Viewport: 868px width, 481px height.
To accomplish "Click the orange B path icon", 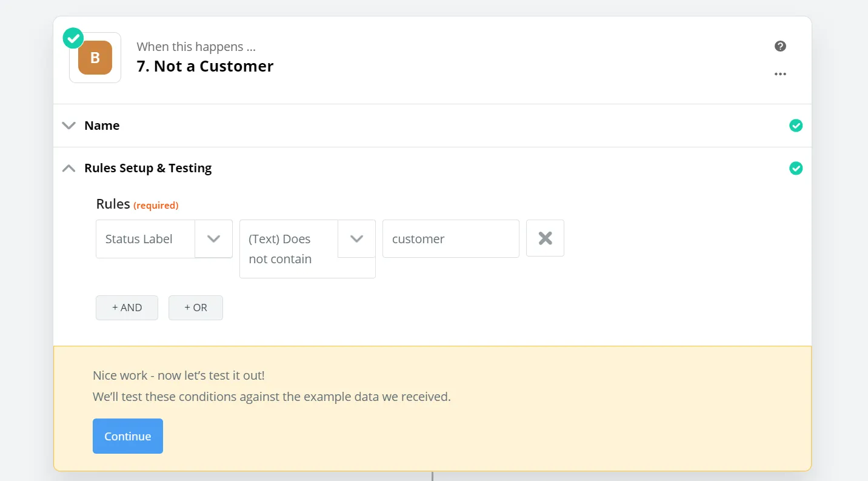I will point(95,58).
